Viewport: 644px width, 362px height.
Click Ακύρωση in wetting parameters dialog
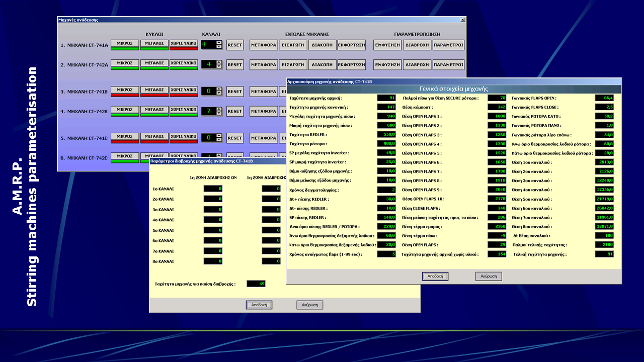[x=309, y=305]
